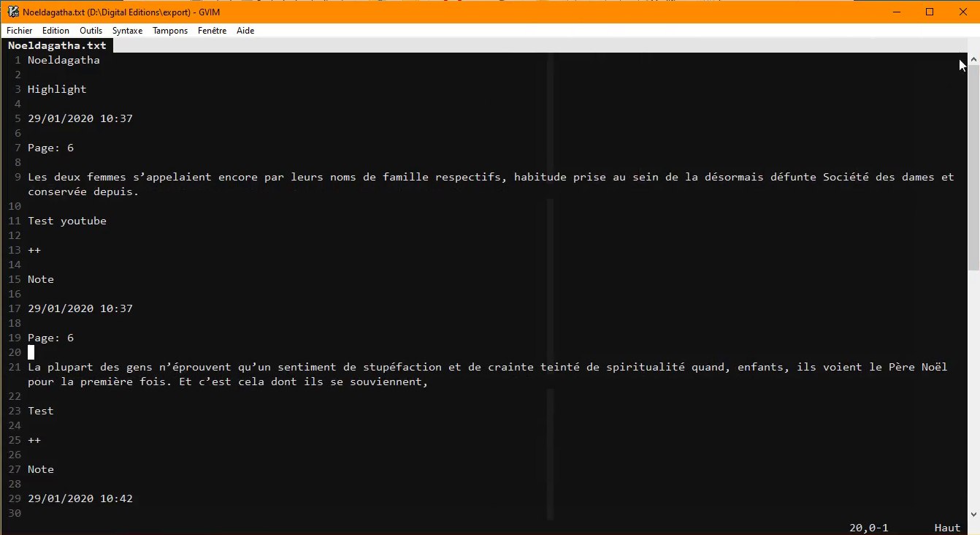Click the 'Noeldagatha' text on line 1
The height and width of the screenshot is (535, 980).
coord(64,60)
